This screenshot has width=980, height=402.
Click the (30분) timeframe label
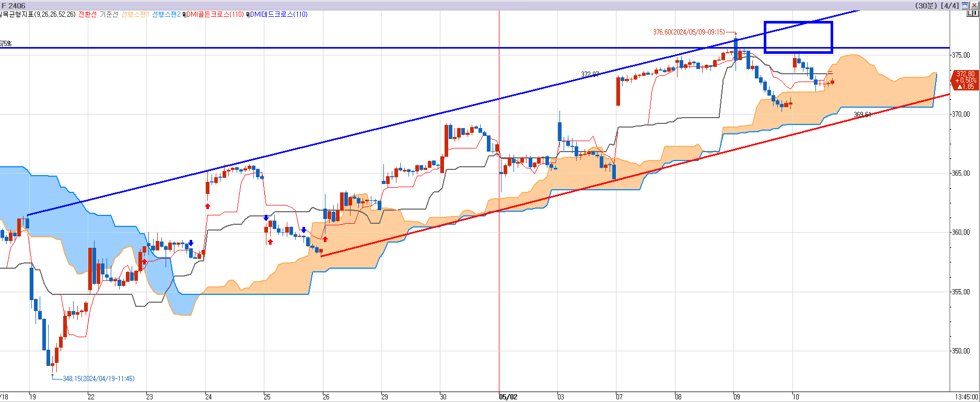tap(926, 6)
